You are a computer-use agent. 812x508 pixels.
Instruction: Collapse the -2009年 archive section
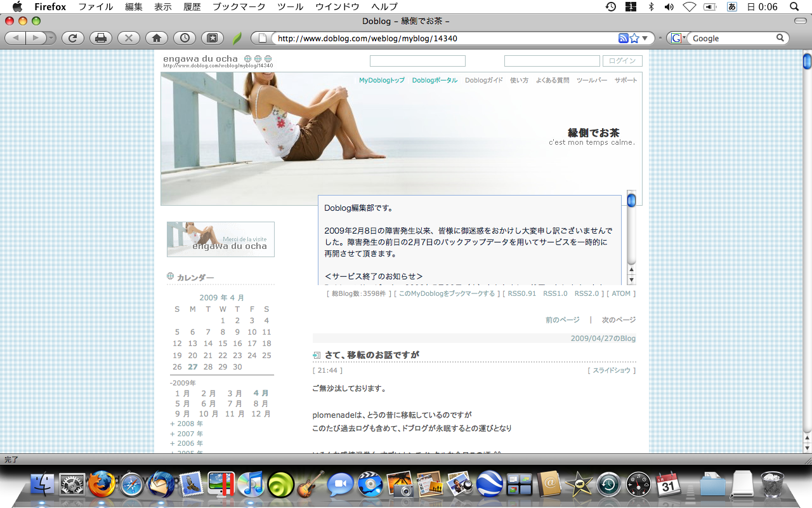click(x=183, y=383)
